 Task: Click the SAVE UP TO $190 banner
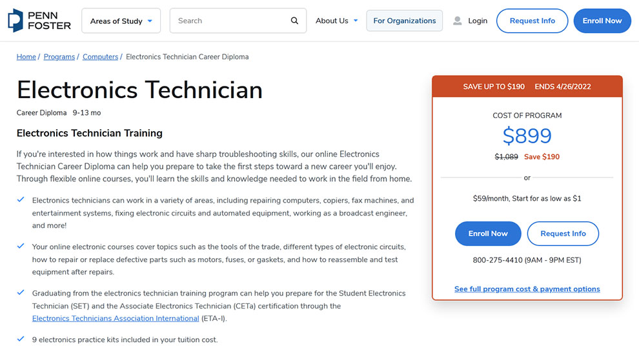tap(527, 86)
